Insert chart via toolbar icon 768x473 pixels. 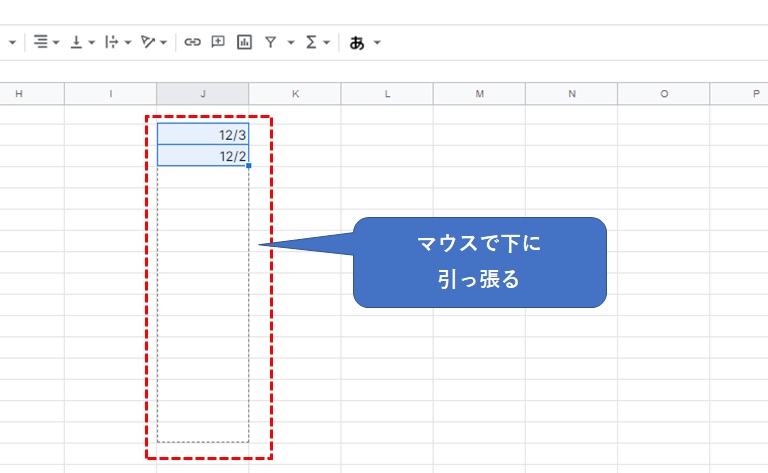244,42
